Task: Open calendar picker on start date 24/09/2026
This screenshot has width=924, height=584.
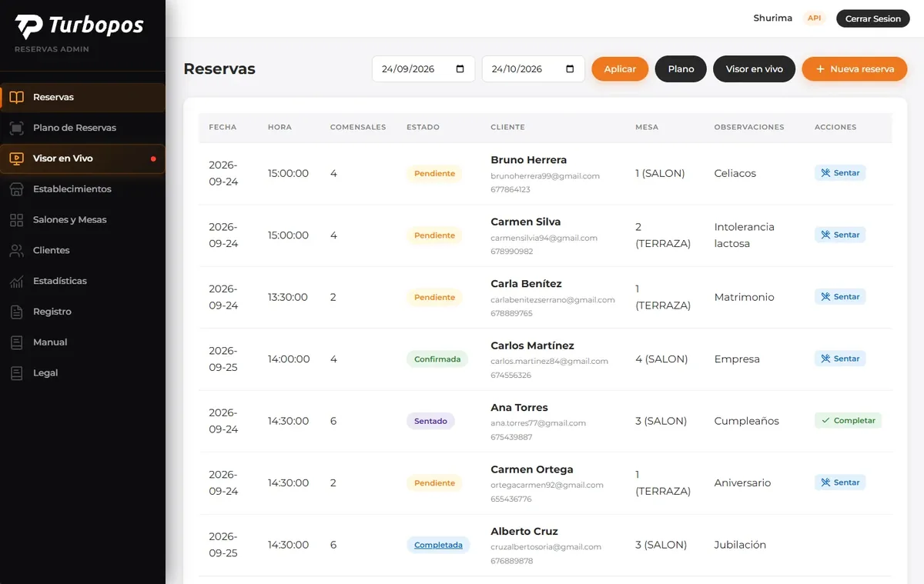Action: click(x=460, y=68)
